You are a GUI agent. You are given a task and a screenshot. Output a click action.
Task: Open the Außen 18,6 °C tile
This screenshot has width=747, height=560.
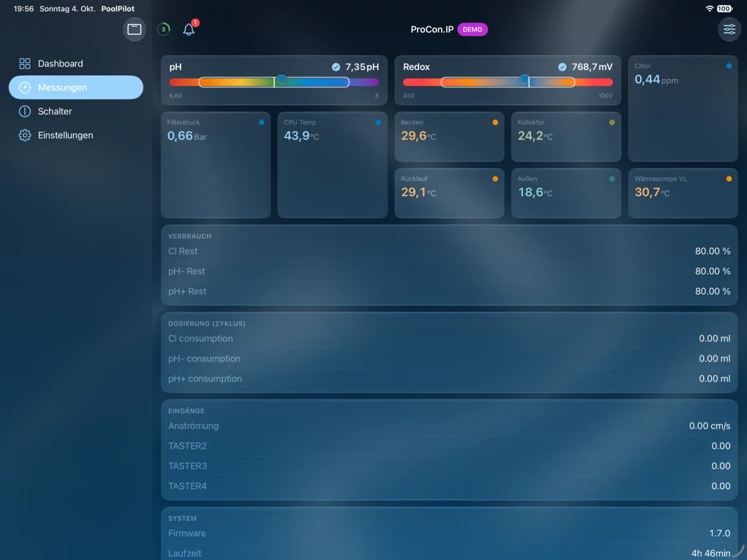tap(566, 193)
